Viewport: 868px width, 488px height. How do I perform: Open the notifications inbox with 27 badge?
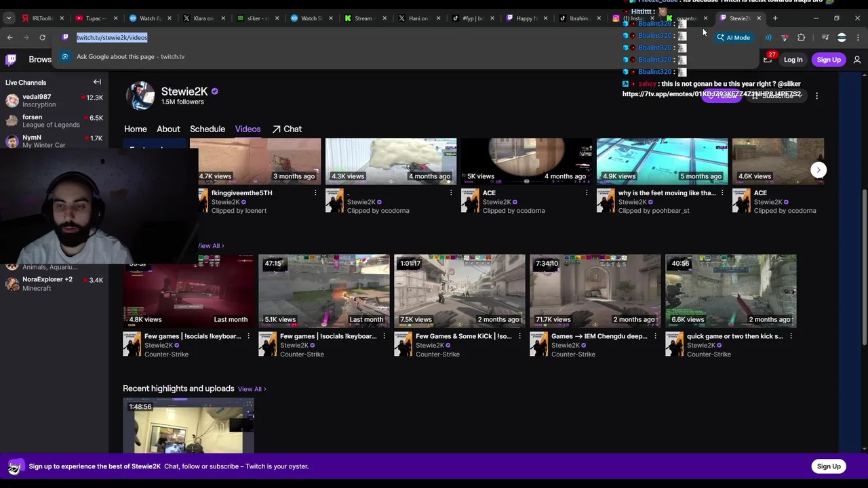[x=768, y=60]
